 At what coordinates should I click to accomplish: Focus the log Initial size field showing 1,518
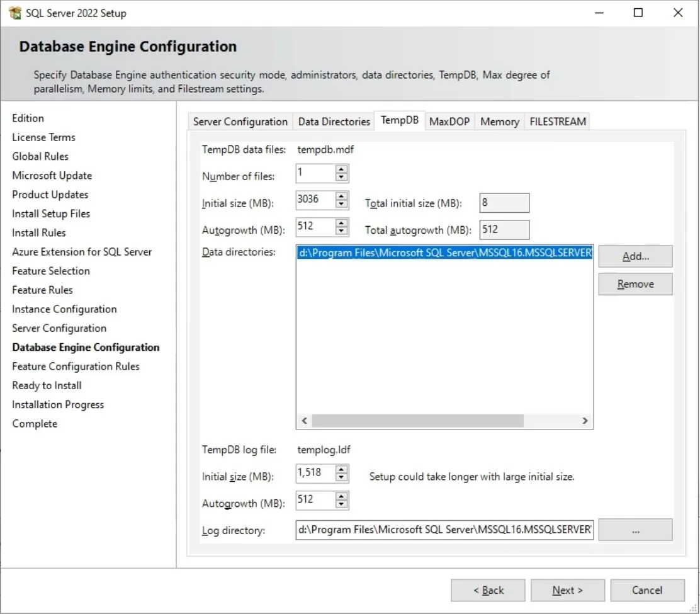point(315,474)
